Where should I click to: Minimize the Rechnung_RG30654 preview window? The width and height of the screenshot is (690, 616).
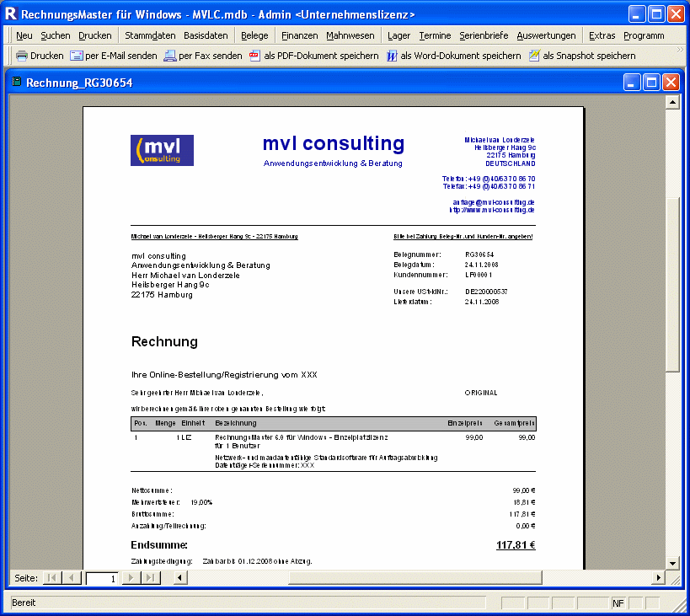632,83
